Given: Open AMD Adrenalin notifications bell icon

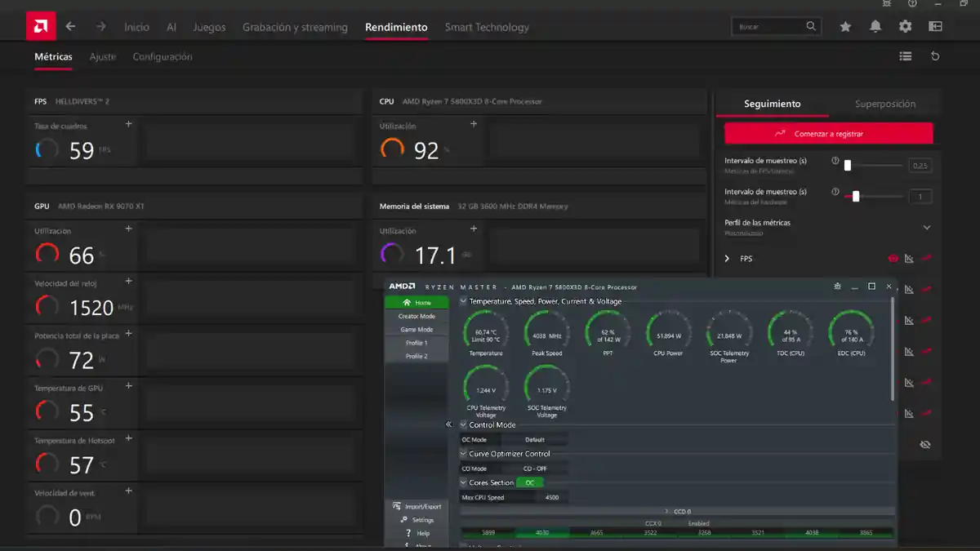Looking at the screenshot, I should pyautogui.click(x=875, y=26).
